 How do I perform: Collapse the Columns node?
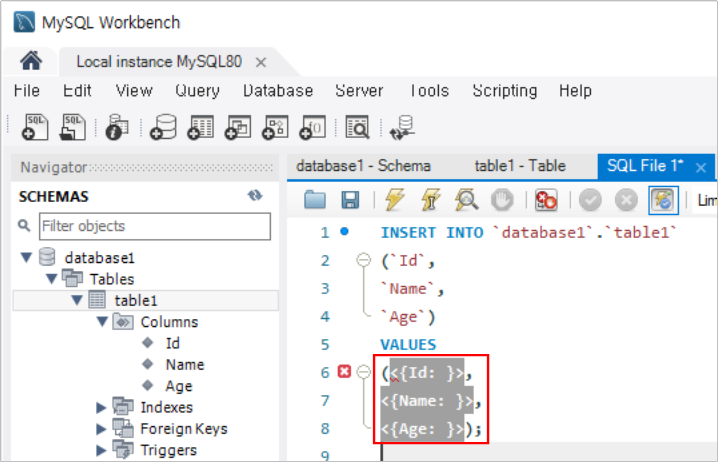[x=103, y=321]
